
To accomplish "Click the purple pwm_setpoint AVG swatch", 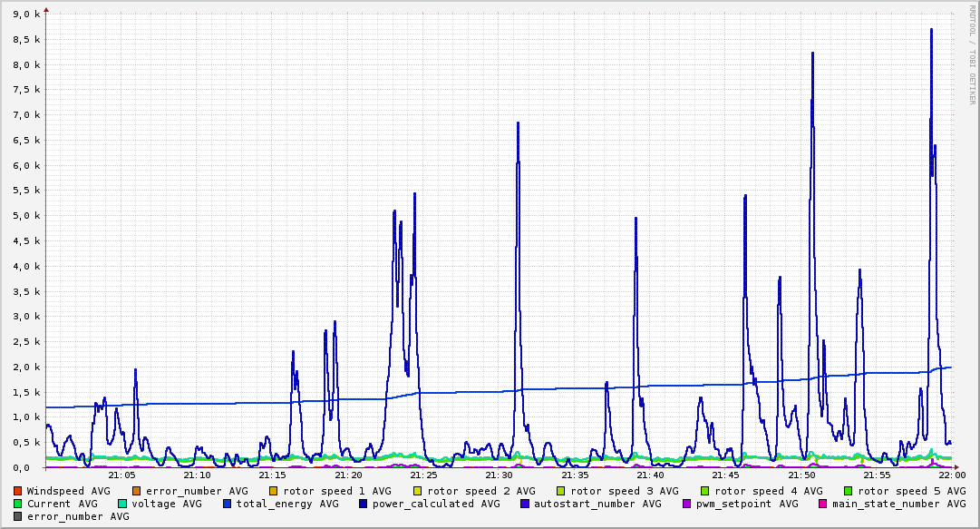I will tap(687, 504).
